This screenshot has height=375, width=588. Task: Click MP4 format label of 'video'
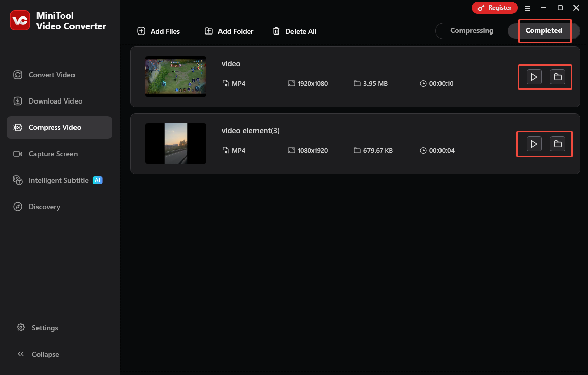pyautogui.click(x=239, y=83)
